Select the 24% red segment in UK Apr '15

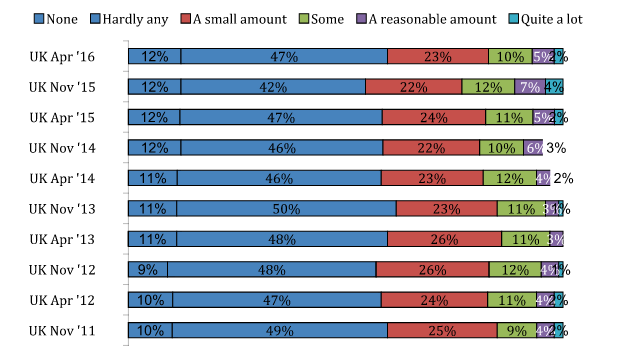pyautogui.click(x=434, y=117)
